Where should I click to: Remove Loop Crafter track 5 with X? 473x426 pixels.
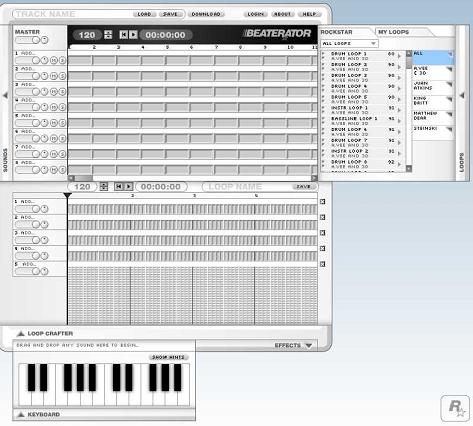pyautogui.click(x=322, y=264)
